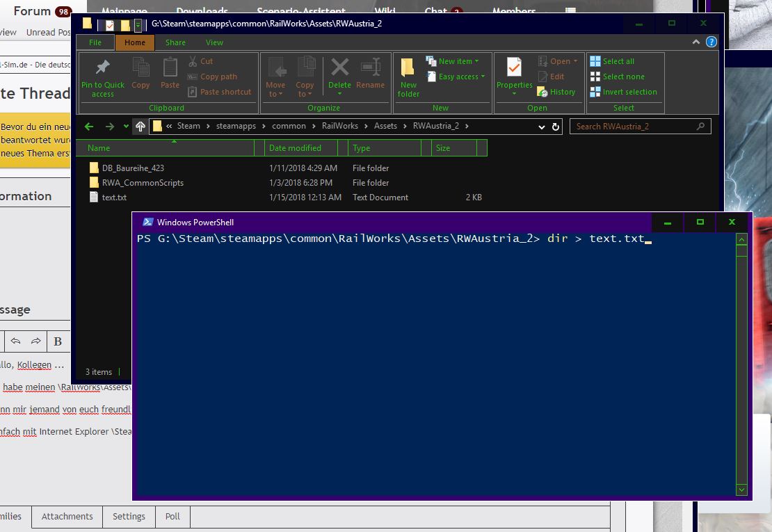
Task: Click Properties icon in Quick Access Toolbar
Action: pyautogui.click(x=110, y=25)
